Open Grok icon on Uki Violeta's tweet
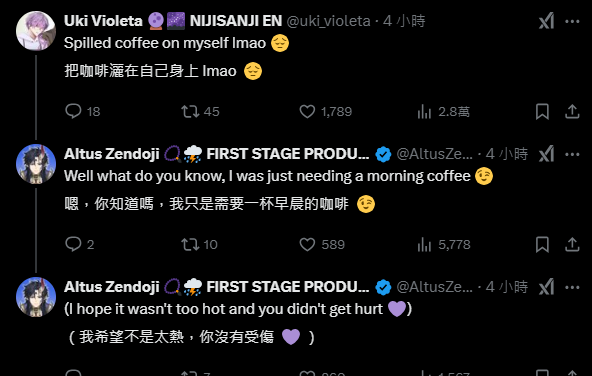 546,21
